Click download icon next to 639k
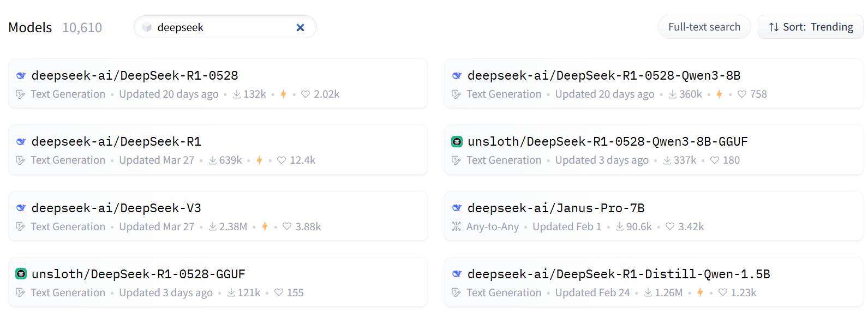868x311 pixels. pos(213,160)
